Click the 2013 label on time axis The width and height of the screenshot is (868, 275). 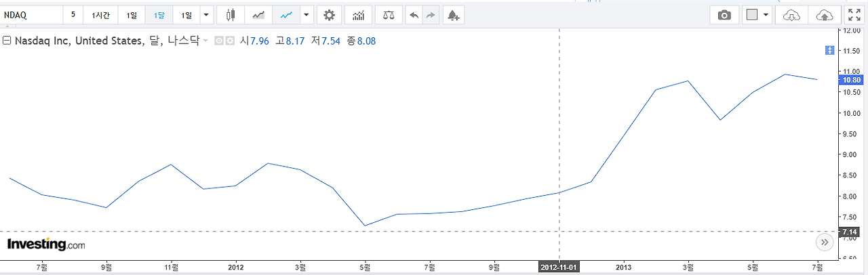[624, 267]
